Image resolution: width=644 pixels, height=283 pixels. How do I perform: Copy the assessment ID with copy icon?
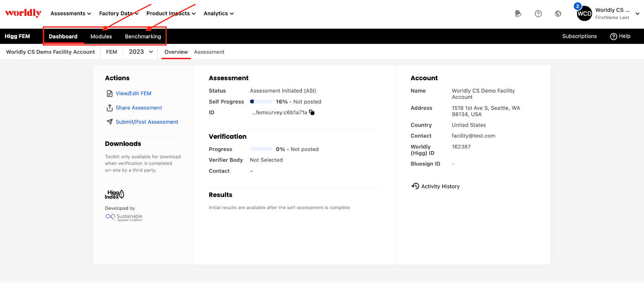pos(312,113)
